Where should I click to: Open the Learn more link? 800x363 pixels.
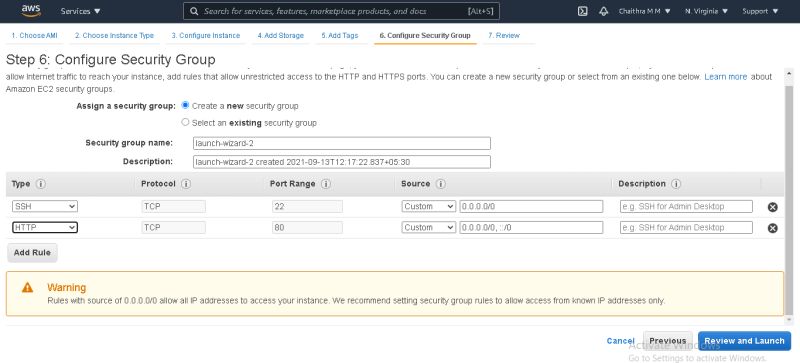726,77
